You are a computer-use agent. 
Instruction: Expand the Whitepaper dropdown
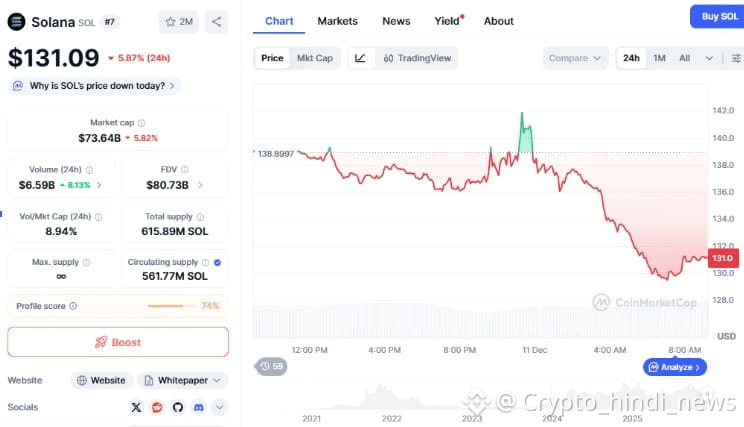(183, 381)
